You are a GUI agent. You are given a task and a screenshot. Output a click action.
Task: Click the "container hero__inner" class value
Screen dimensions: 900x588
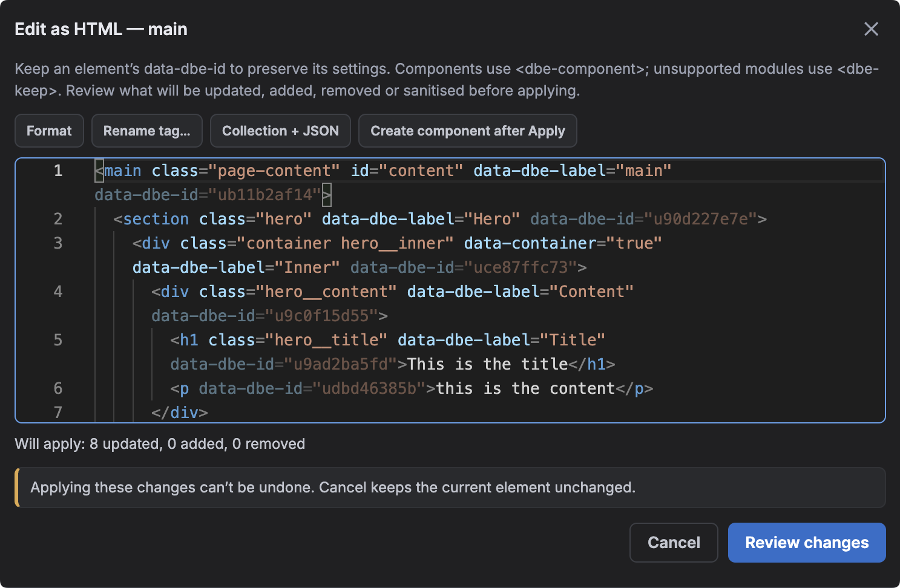click(346, 243)
